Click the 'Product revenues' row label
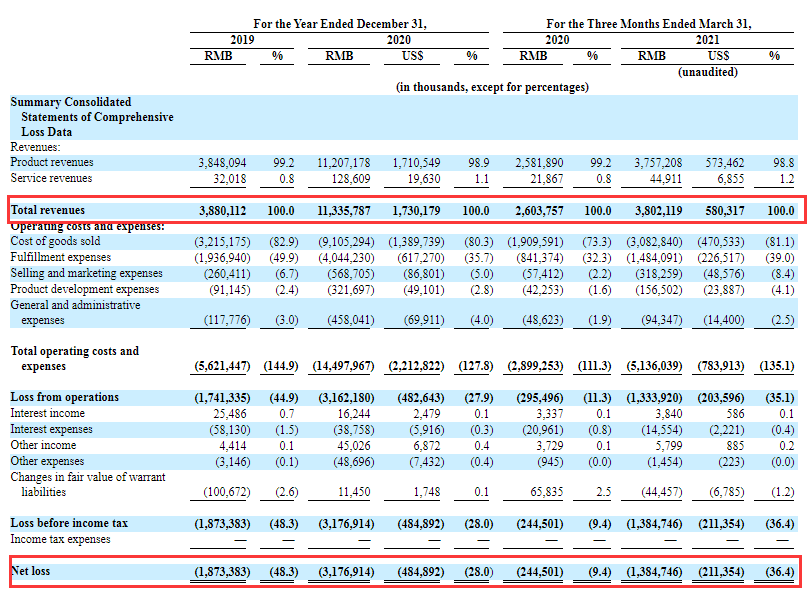This screenshot has width=811, height=596. (x=52, y=162)
